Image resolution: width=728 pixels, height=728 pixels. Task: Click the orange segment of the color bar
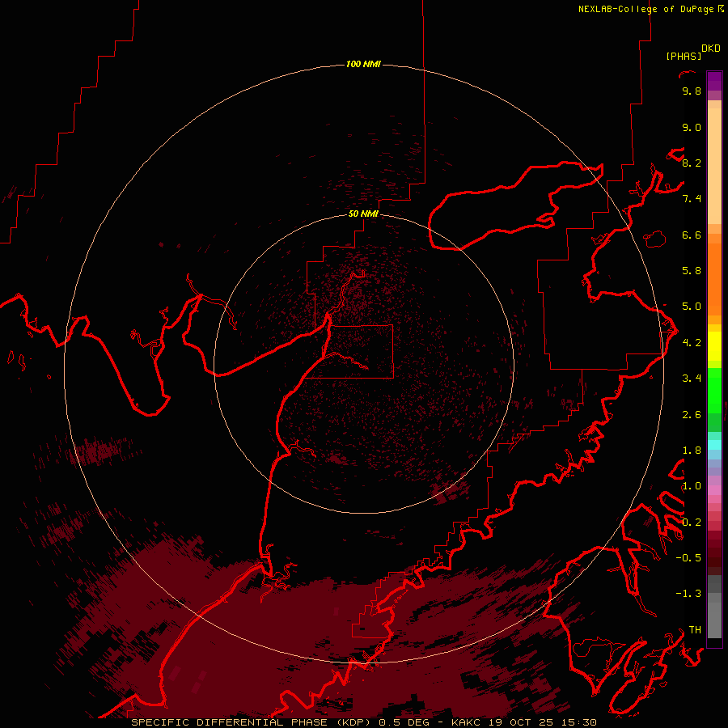(714, 278)
